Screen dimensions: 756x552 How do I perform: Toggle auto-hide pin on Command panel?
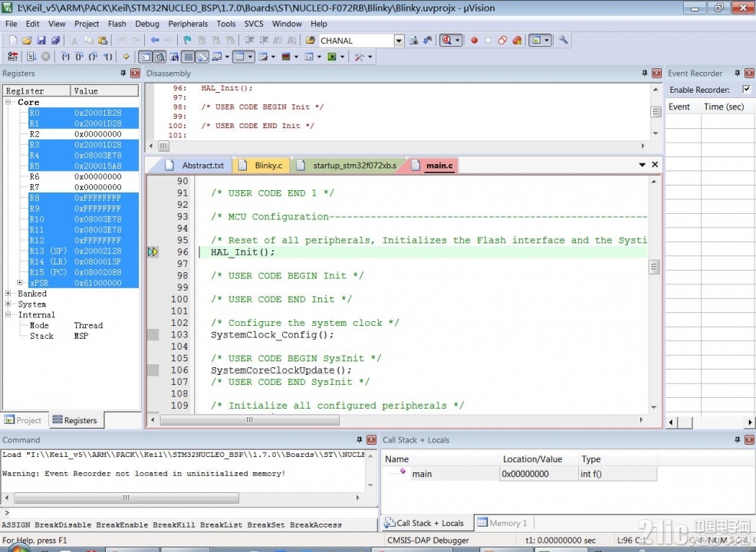click(359, 439)
